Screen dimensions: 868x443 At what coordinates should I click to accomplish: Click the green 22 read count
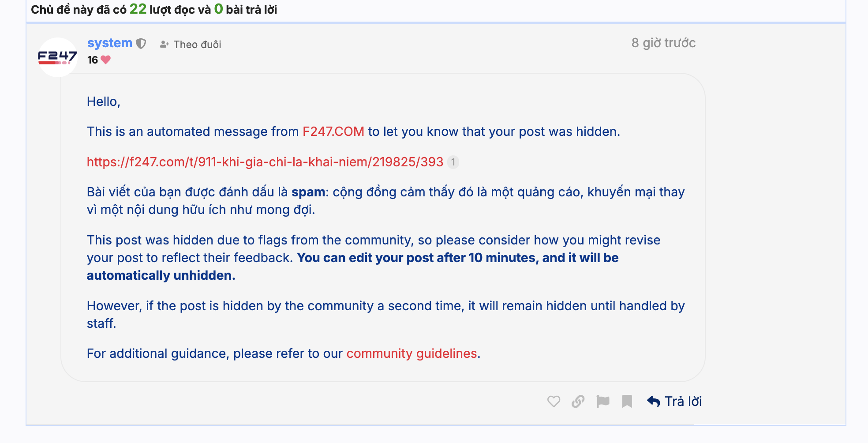pyautogui.click(x=138, y=9)
